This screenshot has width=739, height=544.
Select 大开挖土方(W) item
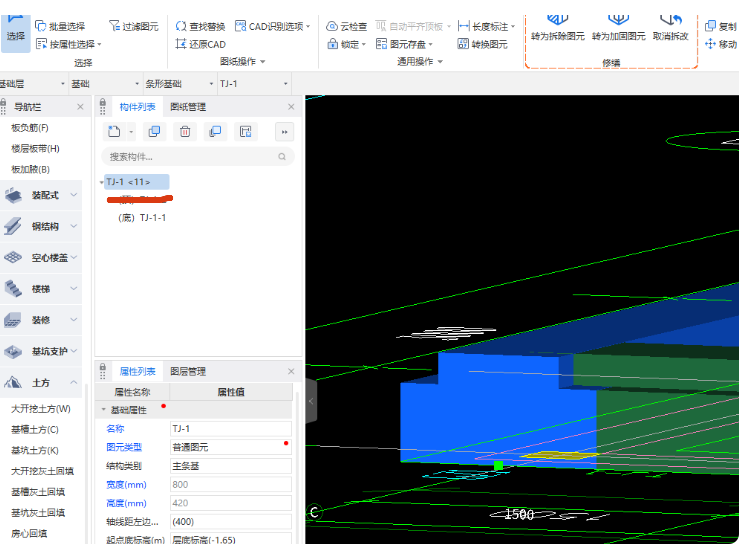click(41, 409)
